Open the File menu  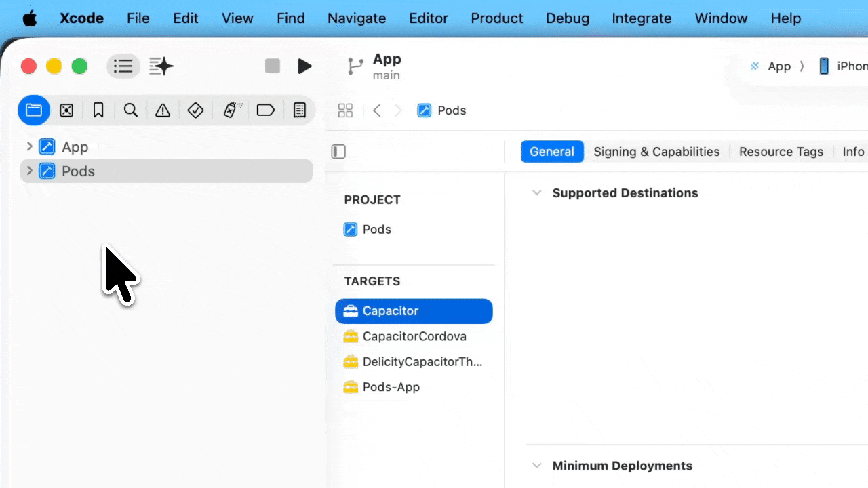point(138,18)
